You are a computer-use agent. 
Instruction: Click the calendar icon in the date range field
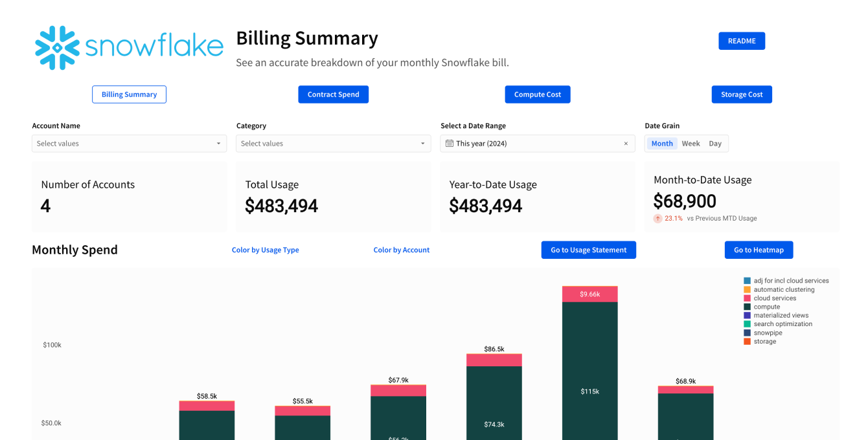(450, 144)
